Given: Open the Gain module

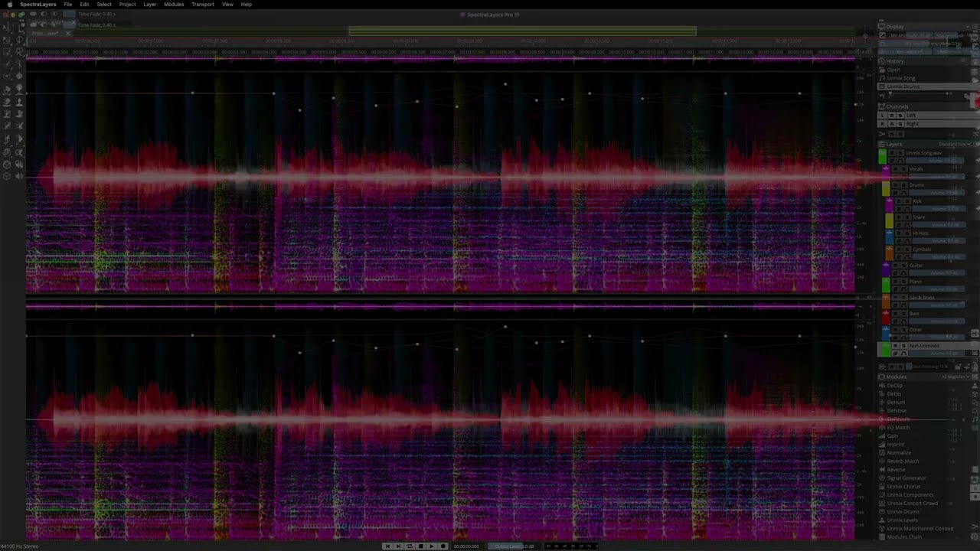Looking at the screenshot, I should point(893,435).
